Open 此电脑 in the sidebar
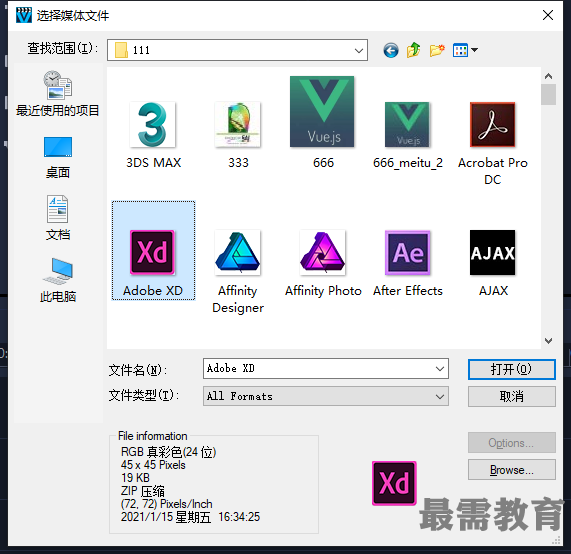571x554 pixels. coord(58,280)
